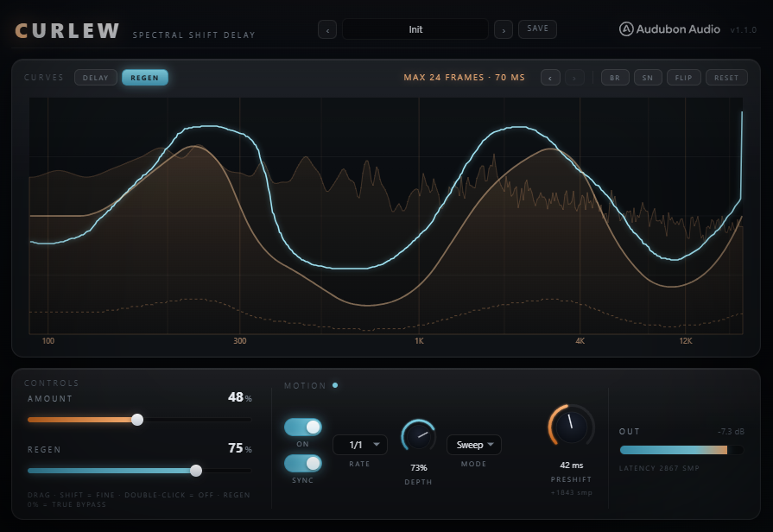
Task: Click the 1K frequency axis label
Action: pos(419,340)
